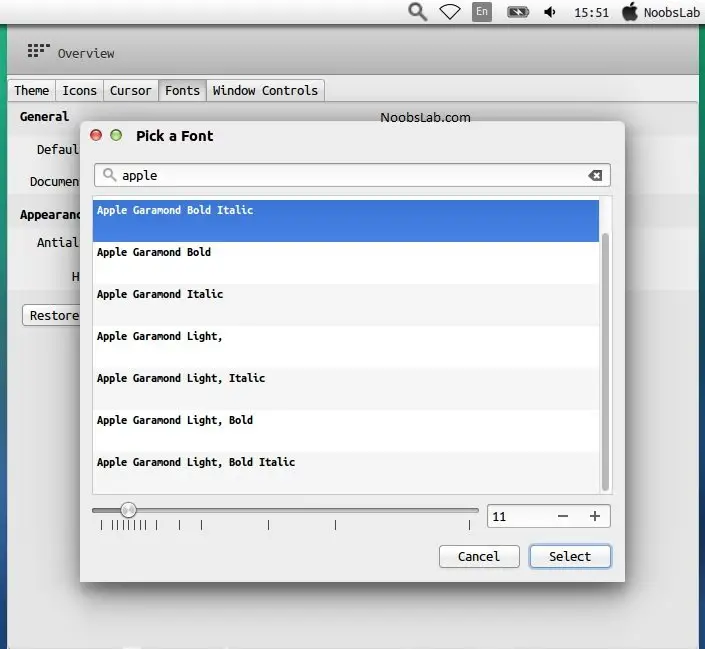705x649 pixels.
Task: Open the Window Controls tab
Action: (x=265, y=90)
